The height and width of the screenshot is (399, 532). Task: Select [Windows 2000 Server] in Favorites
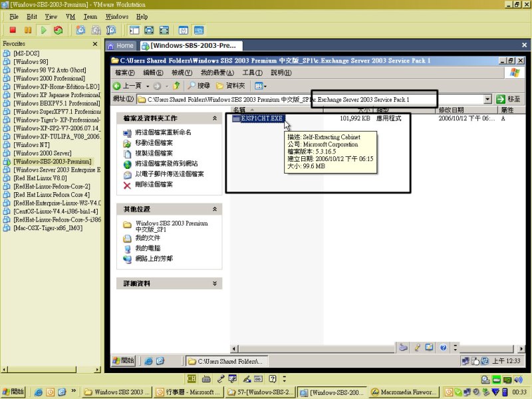[x=43, y=153]
